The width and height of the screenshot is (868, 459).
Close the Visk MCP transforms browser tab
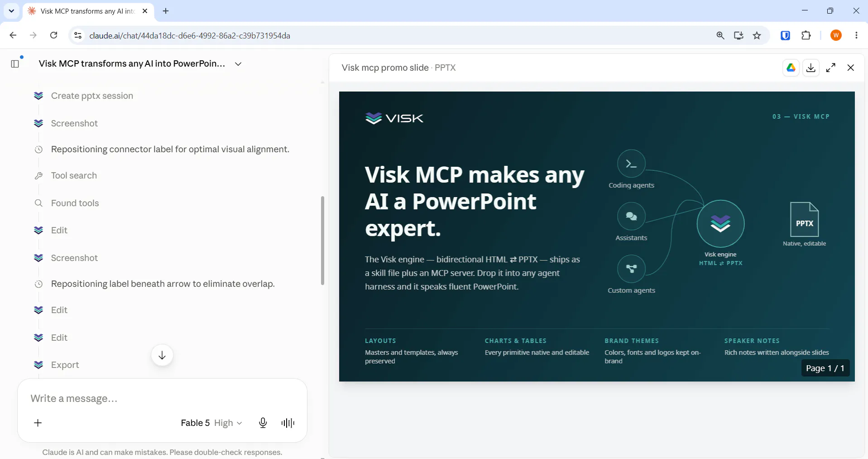[145, 11]
